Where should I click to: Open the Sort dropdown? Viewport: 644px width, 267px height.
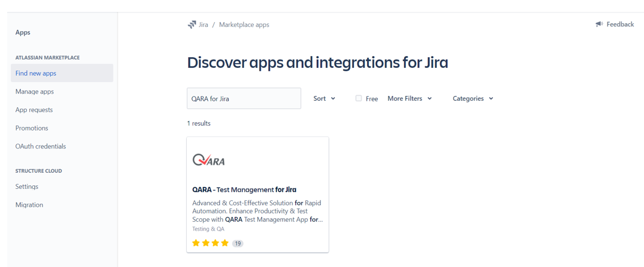click(325, 98)
